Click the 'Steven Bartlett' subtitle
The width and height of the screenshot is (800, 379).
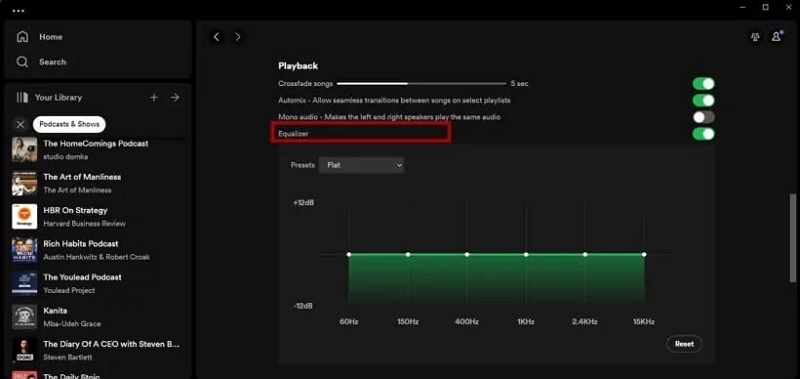68,357
